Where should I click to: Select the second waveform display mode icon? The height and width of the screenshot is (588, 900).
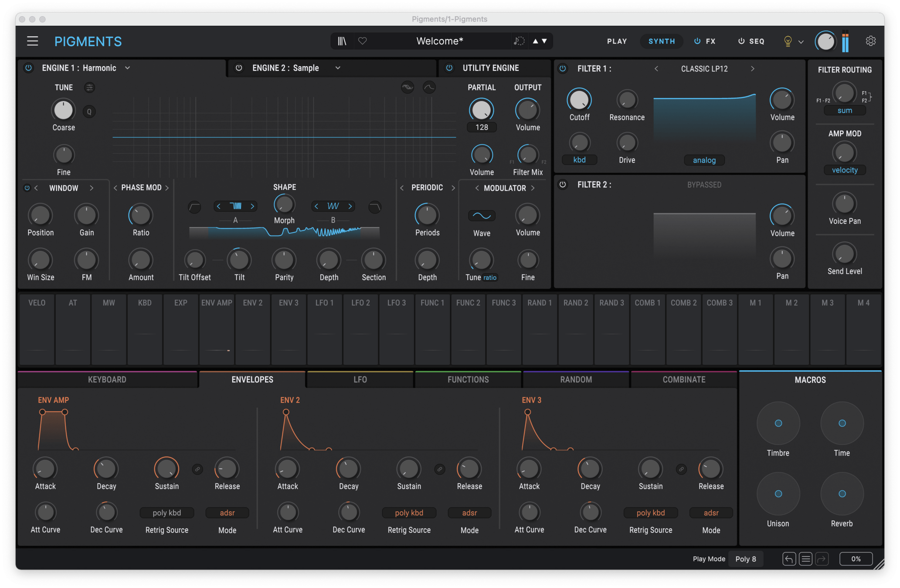[x=429, y=88]
